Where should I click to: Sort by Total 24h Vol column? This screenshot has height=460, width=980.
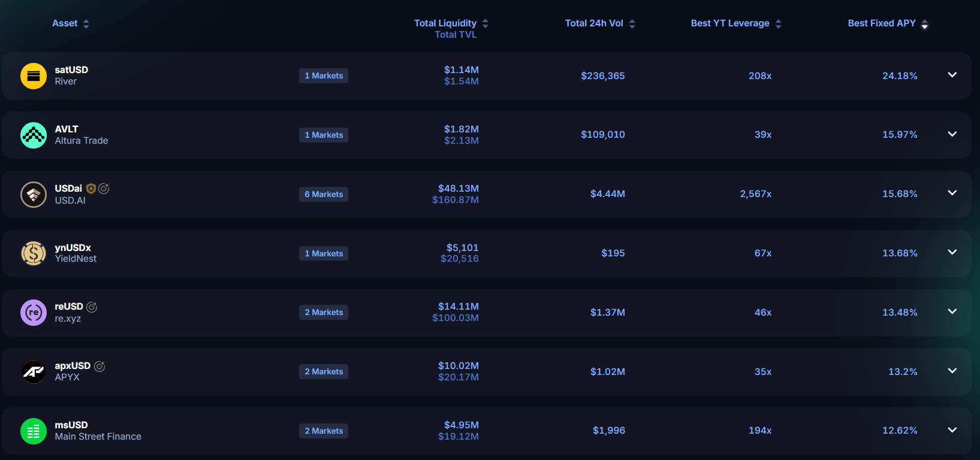(600, 23)
